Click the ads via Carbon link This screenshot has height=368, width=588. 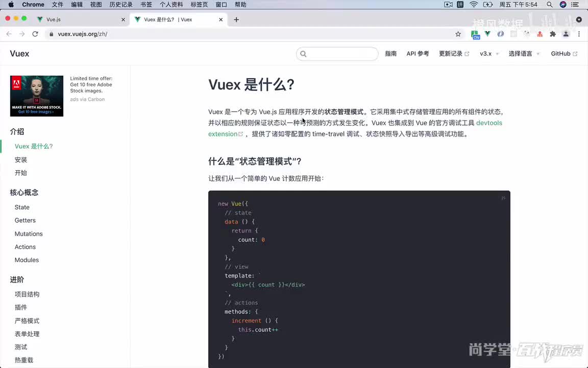tap(87, 99)
